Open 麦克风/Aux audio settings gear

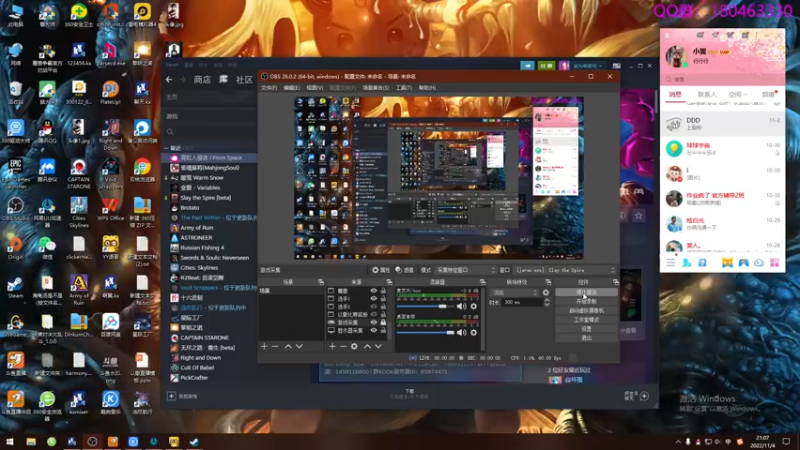tap(473, 306)
